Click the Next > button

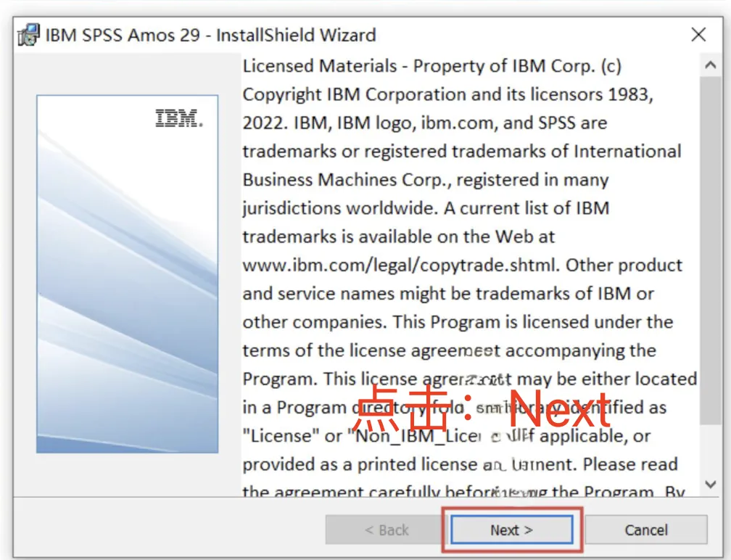(x=511, y=530)
